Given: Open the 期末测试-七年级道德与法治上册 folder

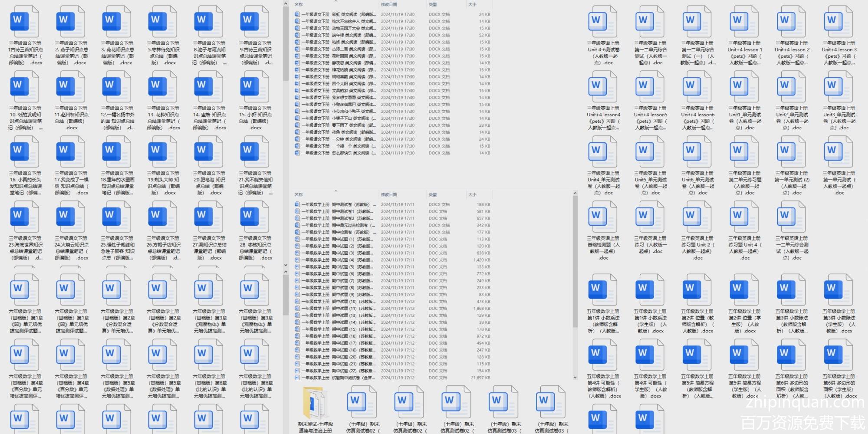Looking at the screenshot, I should tap(316, 404).
